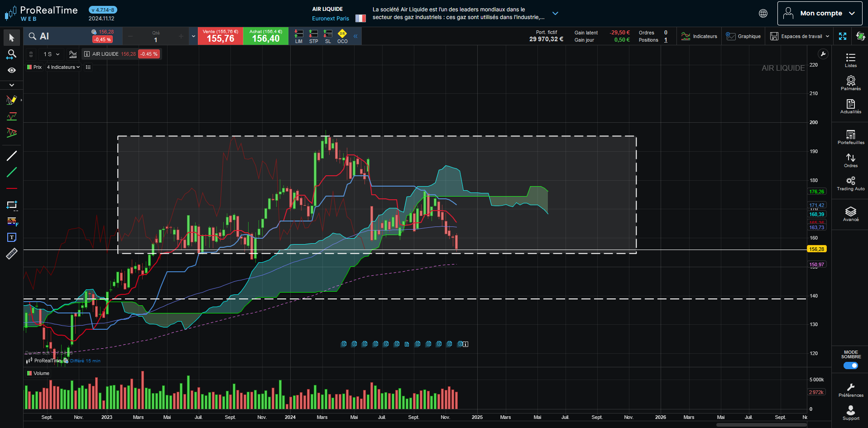
Task: Open the 1 S timeframe dropdown
Action: click(x=51, y=54)
